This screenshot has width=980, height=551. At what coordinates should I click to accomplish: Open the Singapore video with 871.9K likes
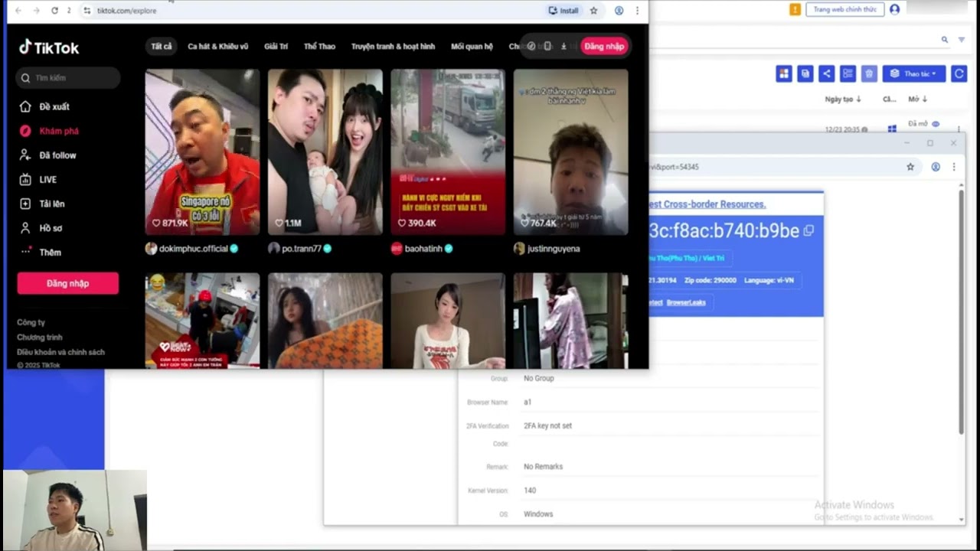point(203,152)
